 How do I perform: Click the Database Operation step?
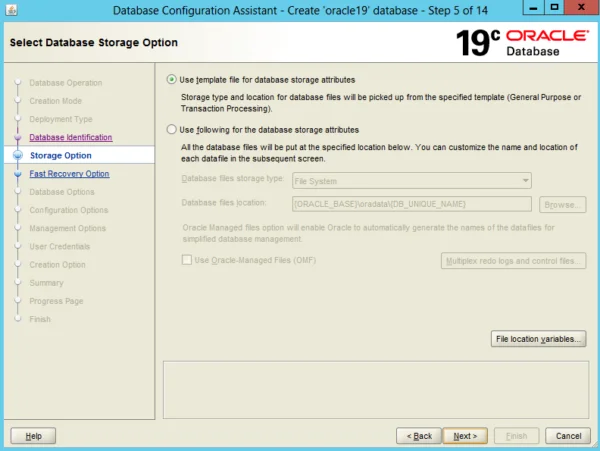65,83
